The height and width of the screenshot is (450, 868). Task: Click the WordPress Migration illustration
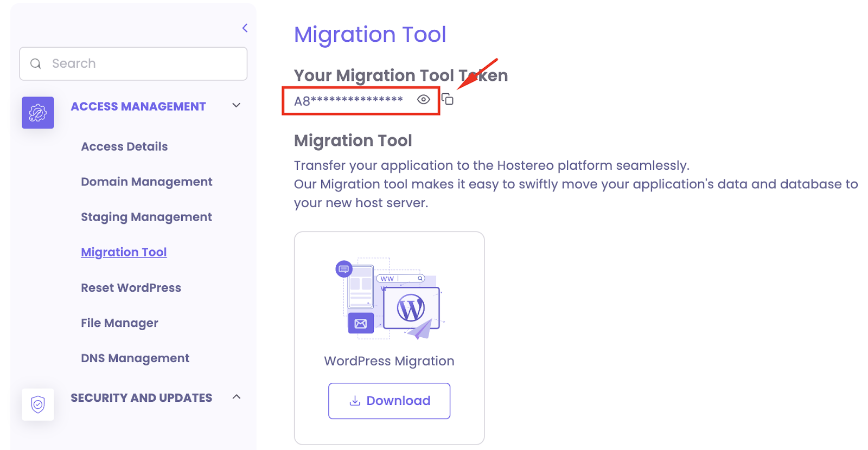point(390,299)
